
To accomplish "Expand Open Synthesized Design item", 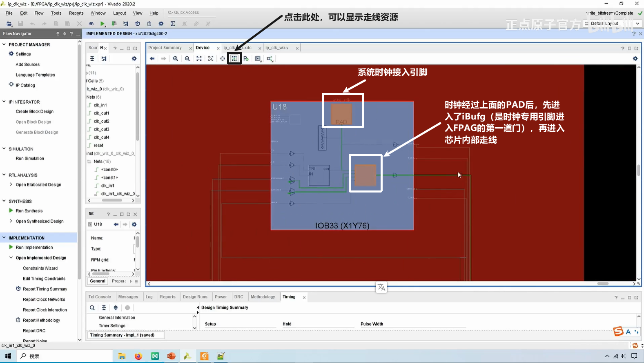I will 11,221.
